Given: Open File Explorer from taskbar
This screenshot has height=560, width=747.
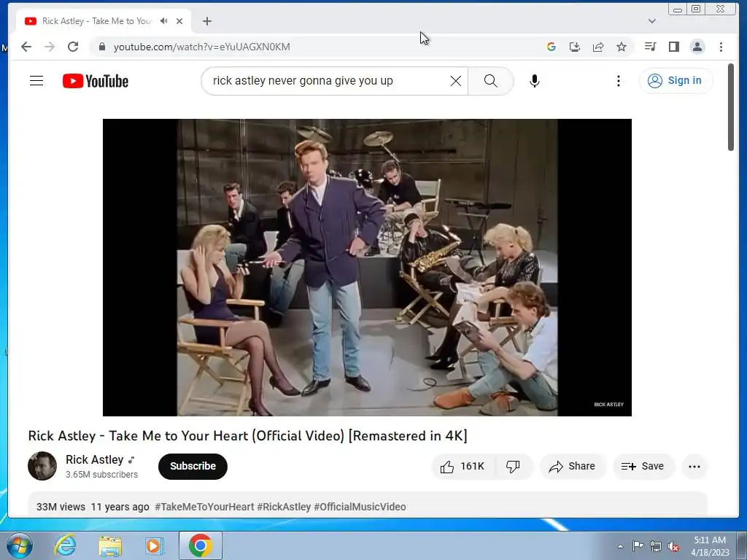Looking at the screenshot, I should click(x=110, y=545).
